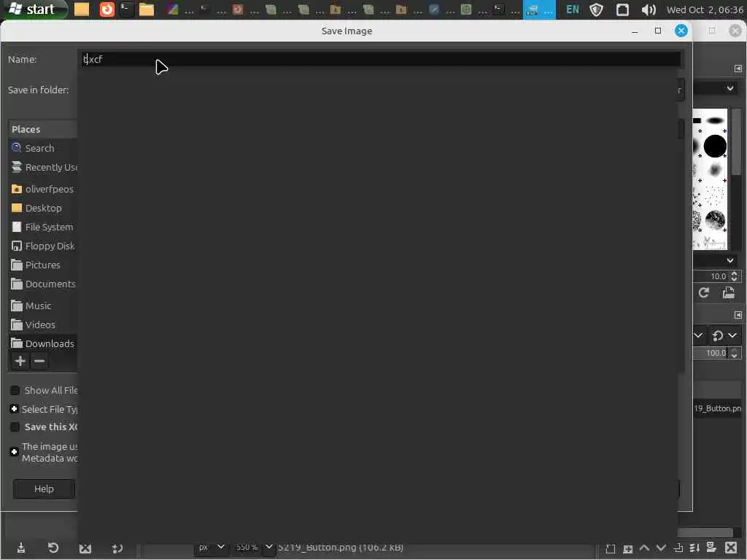Image resolution: width=747 pixels, height=560 pixels.
Task: Click the Places column header
Action: pos(43,129)
